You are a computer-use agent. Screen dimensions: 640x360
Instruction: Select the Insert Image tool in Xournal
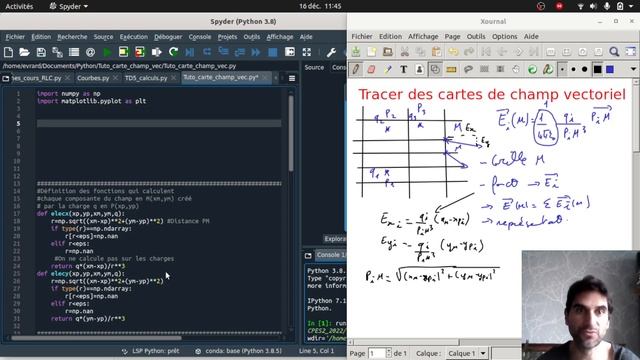419,69
